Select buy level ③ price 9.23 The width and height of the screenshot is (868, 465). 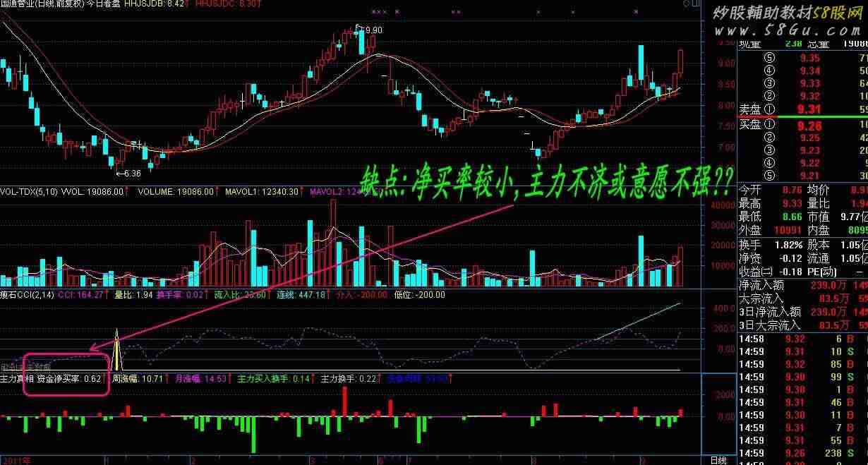809,151
